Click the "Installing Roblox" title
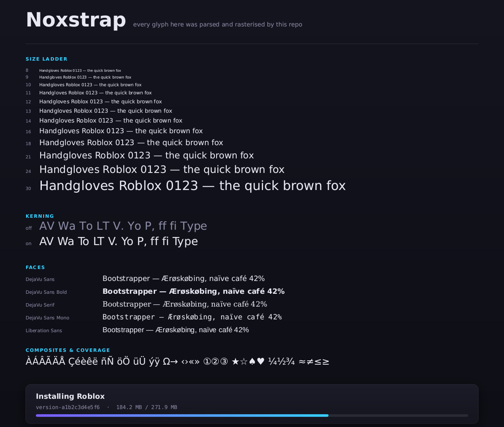504x427 pixels. 70,397
